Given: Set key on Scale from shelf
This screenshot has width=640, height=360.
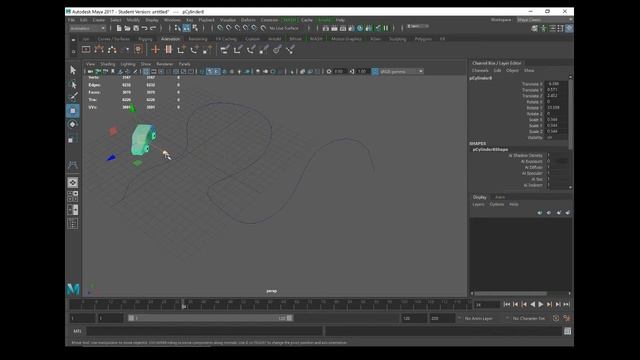Looking at the screenshot, I should tap(207, 49).
